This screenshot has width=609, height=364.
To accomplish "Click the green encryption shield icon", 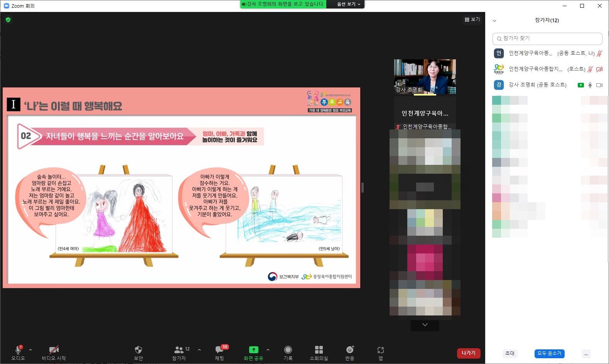I will [x=8, y=20].
